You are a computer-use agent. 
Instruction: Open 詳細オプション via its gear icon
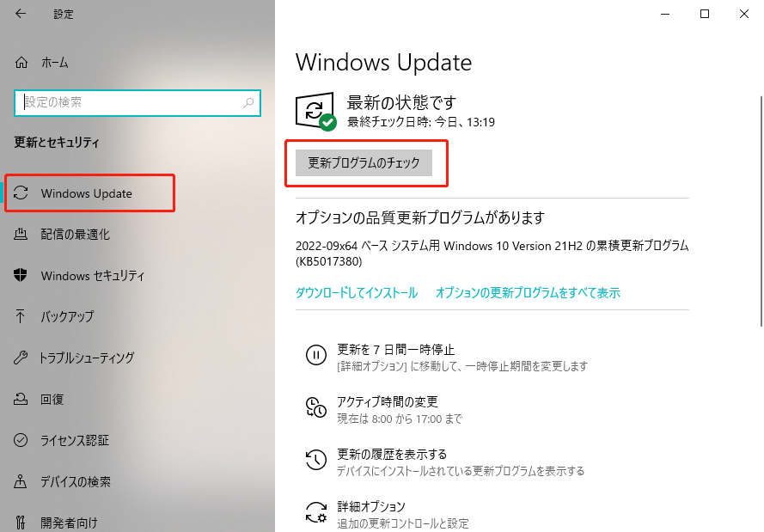(x=315, y=512)
